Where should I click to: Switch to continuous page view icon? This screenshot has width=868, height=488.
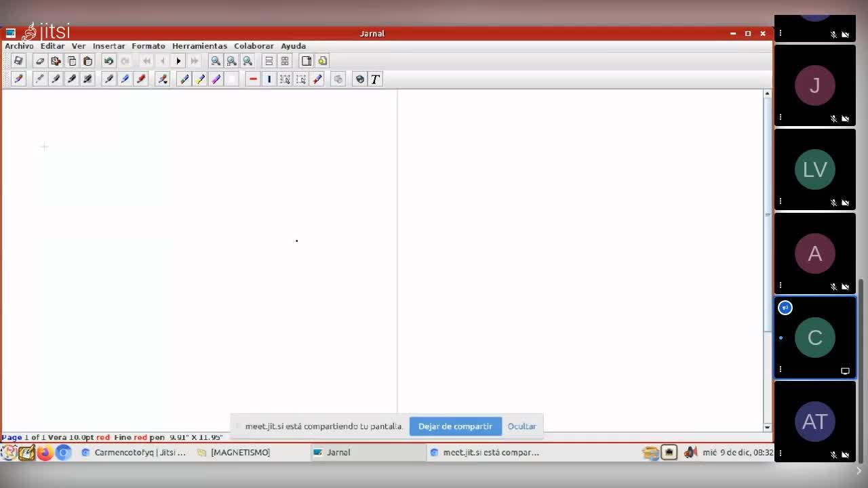click(x=269, y=61)
